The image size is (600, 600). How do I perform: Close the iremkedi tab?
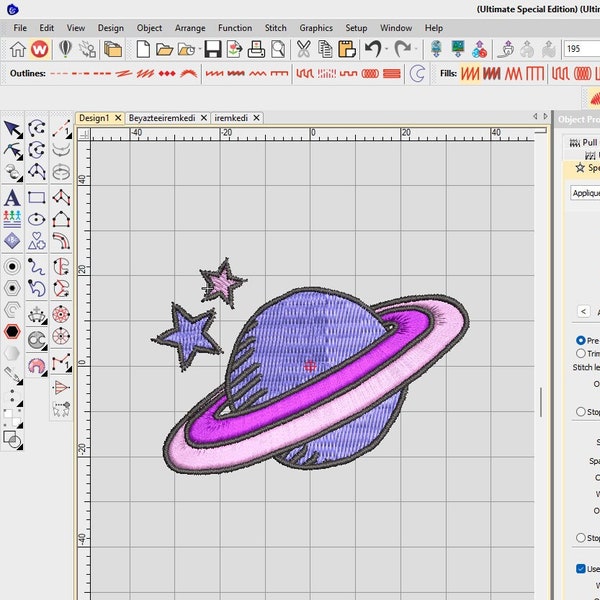coord(256,118)
